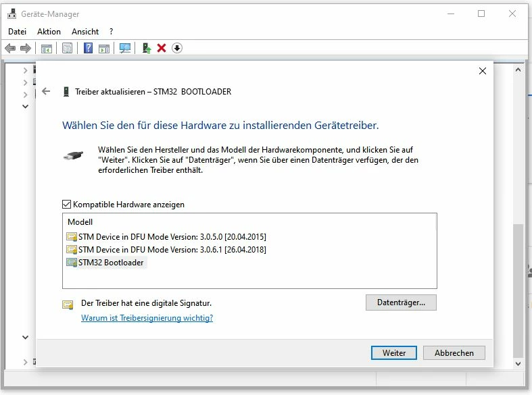This screenshot has width=532, height=395.
Task: Open the ? help menu
Action: coord(112,32)
